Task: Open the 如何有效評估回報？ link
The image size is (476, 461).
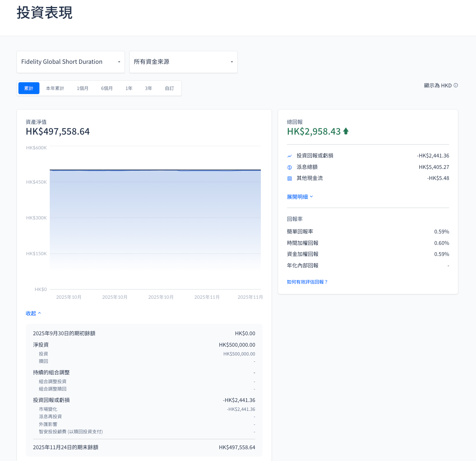Action: coord(307,282)
